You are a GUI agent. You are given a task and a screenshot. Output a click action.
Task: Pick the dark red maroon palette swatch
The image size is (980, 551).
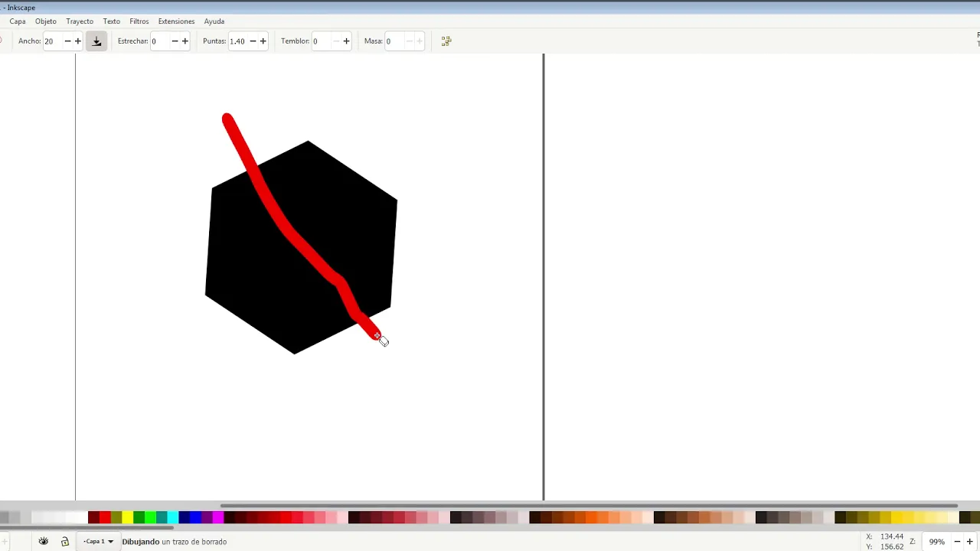(x=93, y=517)
